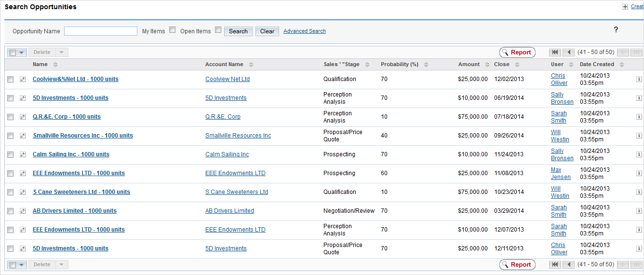Sort by User using the header arrows
This screenshot has height=275, width=644.
[571, 65]
